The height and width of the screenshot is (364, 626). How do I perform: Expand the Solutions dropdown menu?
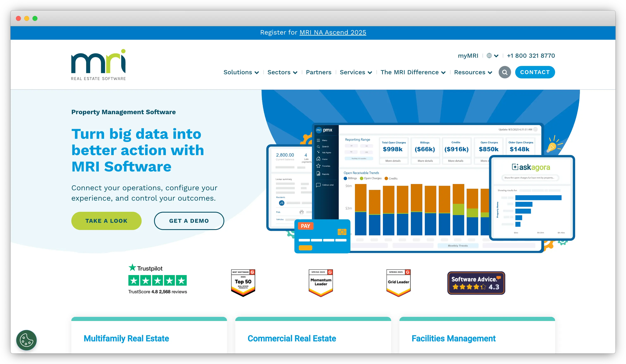pyautogui.click(x=241, y=72)
